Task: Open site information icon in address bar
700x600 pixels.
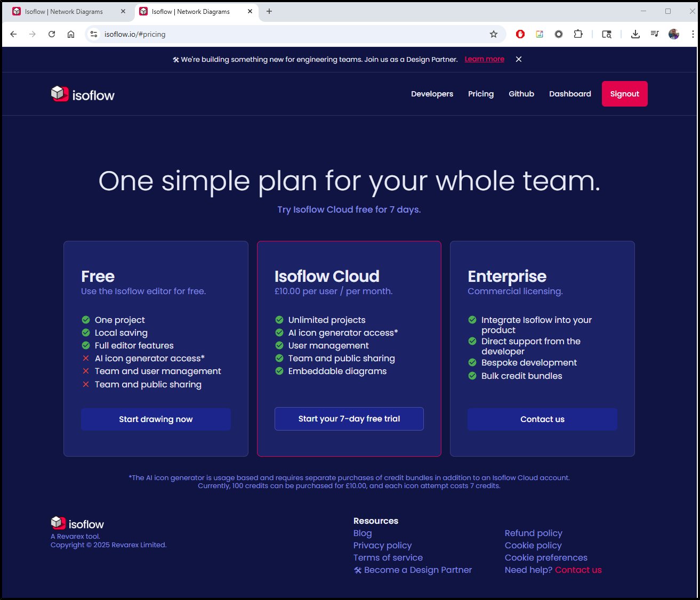Action: 94,34
